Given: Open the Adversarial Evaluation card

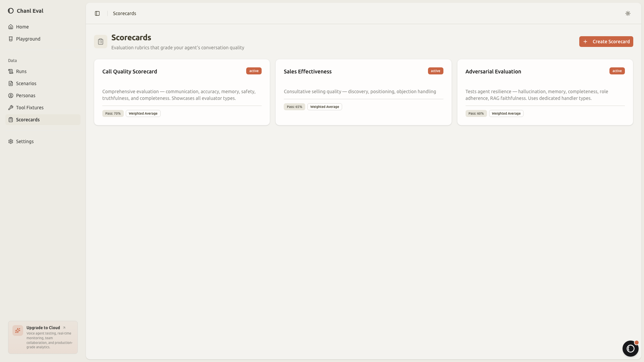Looking at the screenshot, I should 545,92.
